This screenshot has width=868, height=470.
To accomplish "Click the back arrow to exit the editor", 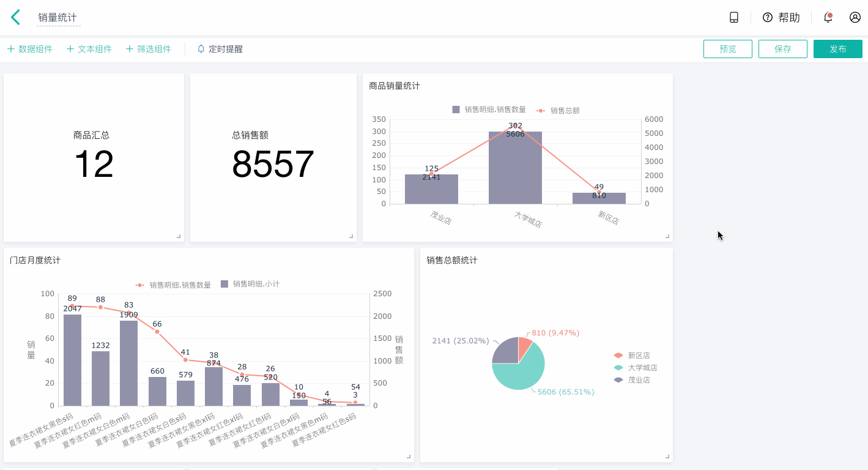I will (x=15, y=17).
